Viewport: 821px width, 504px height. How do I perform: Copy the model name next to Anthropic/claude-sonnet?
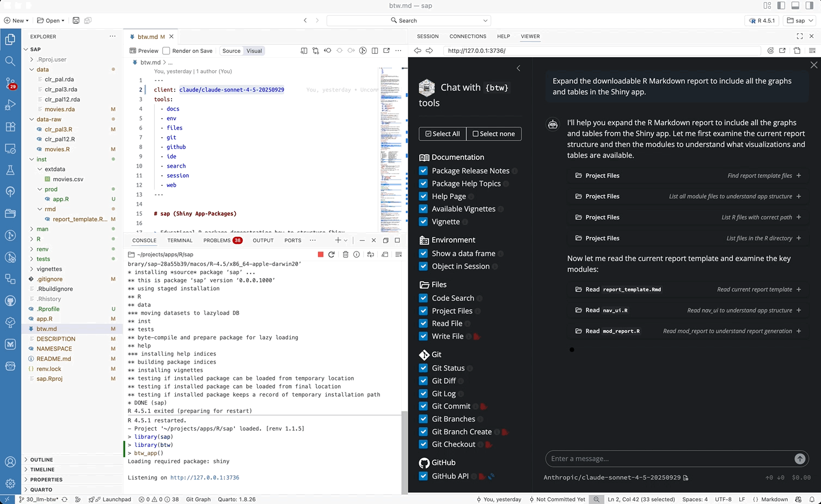click(685, 478)
